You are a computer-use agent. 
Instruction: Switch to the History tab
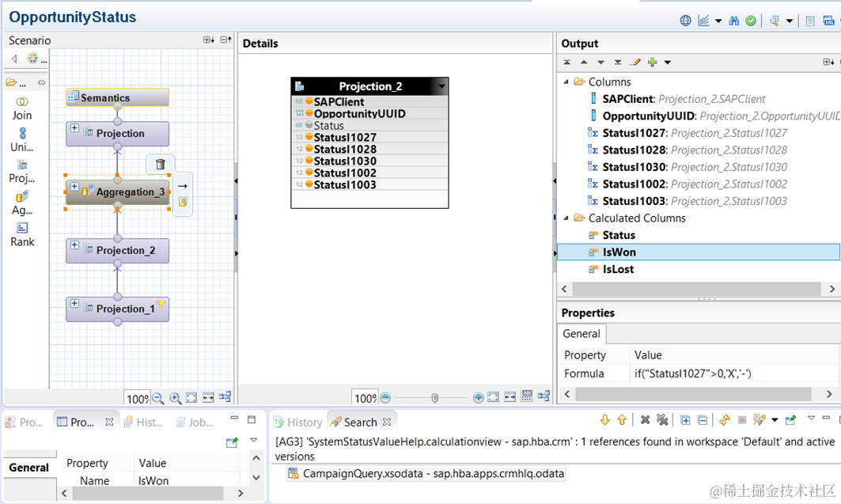(298, 422)
